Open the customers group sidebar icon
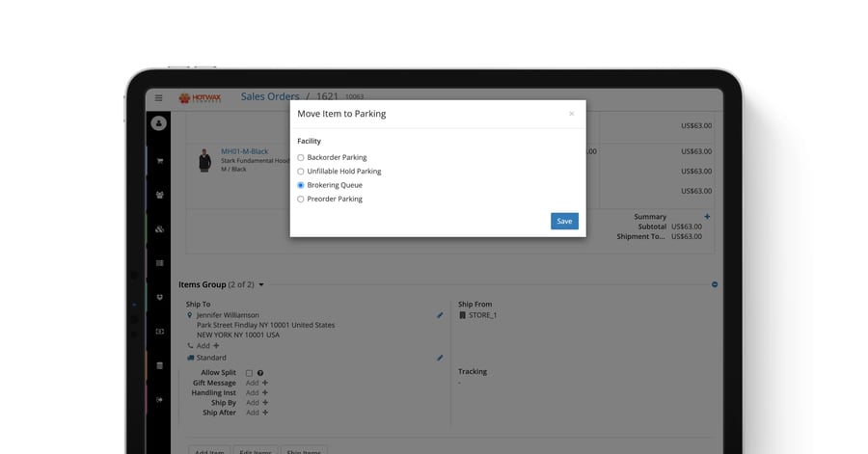The width and height of the screenshot is (868, 454). pos(159,195)
